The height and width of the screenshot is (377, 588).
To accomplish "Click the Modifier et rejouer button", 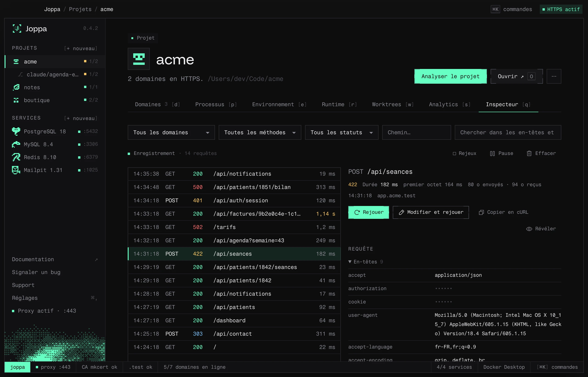I will pyautogui.click(x=431, y=212).
